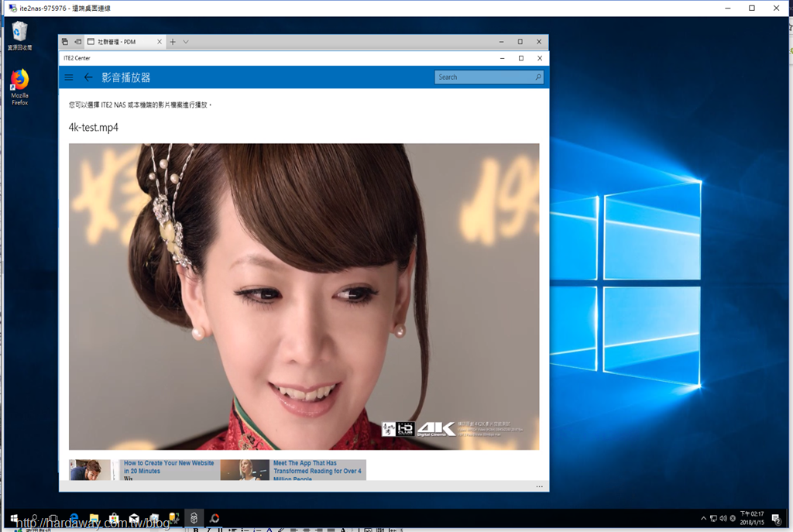
Task: Maximize the ITE2 Center window
Action: tap(521, 58)
